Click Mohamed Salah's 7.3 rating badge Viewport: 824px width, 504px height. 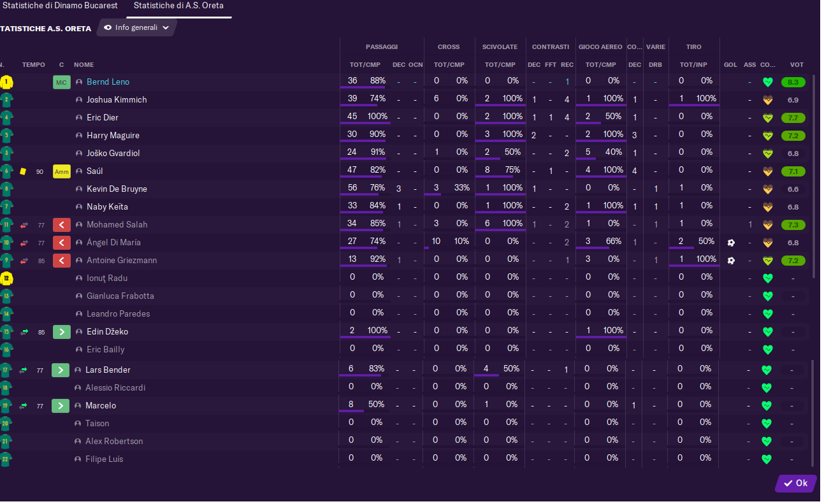793,225
